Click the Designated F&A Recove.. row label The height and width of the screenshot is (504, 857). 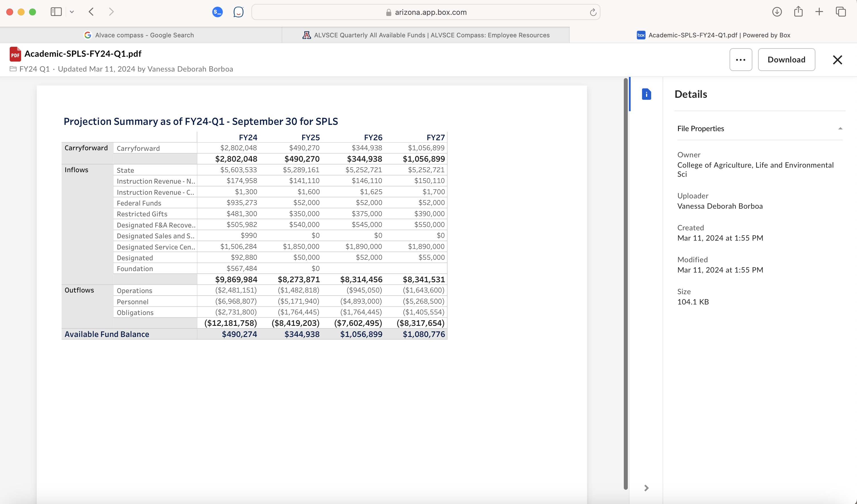156,225
